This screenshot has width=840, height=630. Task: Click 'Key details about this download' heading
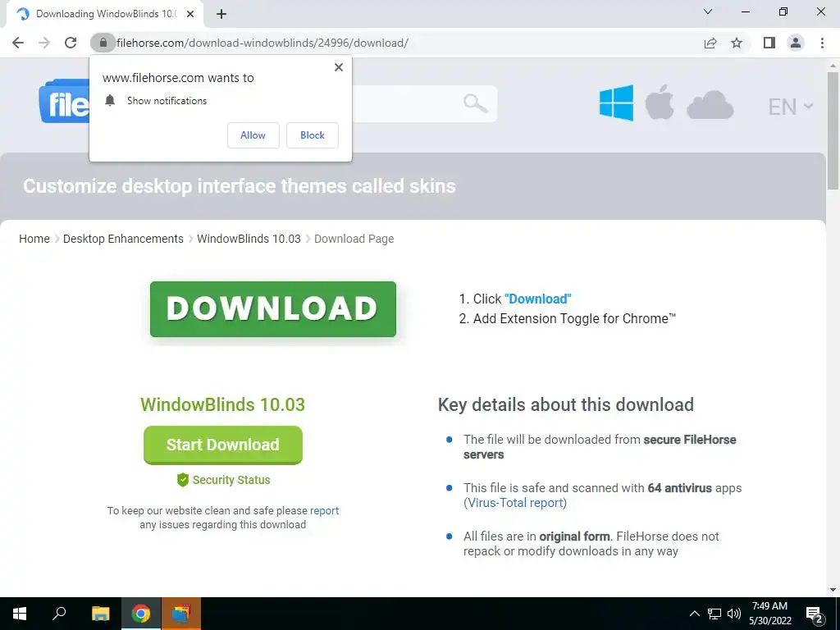(566, 404)
